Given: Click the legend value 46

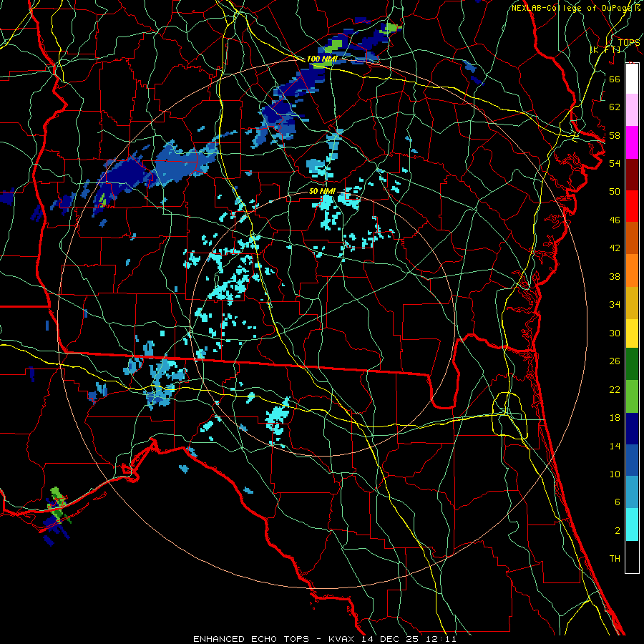Looking at the screenshot, I should [615, 220].
